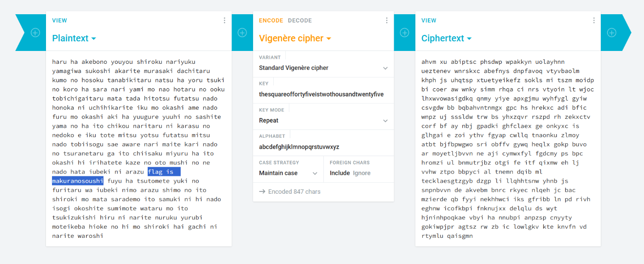
Task: Set foreign chars to Include
Action: 339,173
